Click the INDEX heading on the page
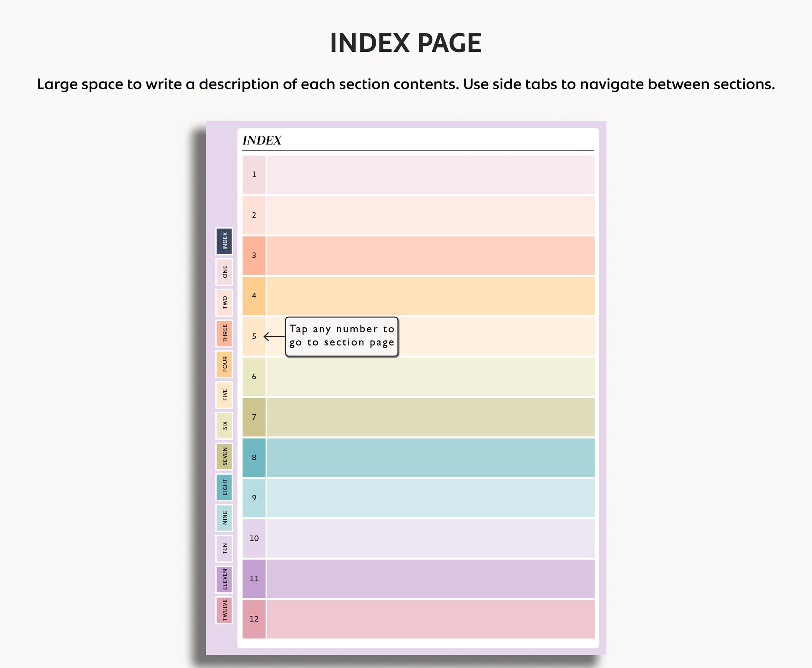The image size is (812, 668). click(262, 141)
